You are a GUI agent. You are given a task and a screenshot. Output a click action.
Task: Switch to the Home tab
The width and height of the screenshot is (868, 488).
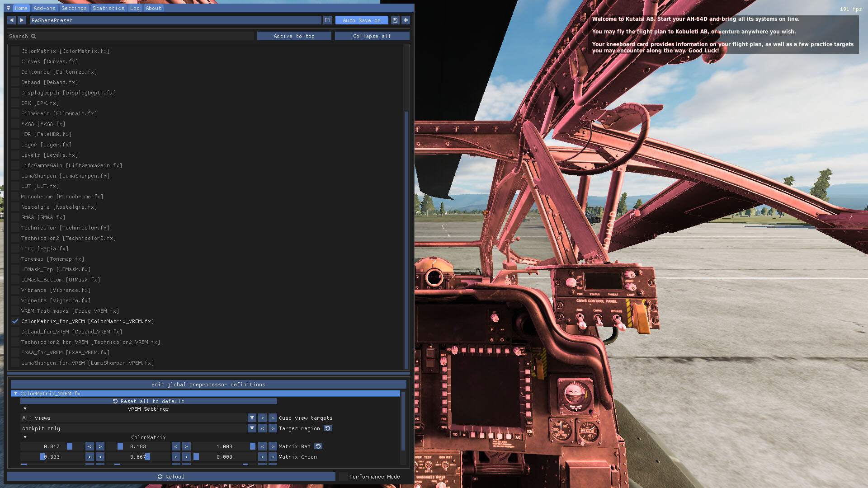coord(21,8)
